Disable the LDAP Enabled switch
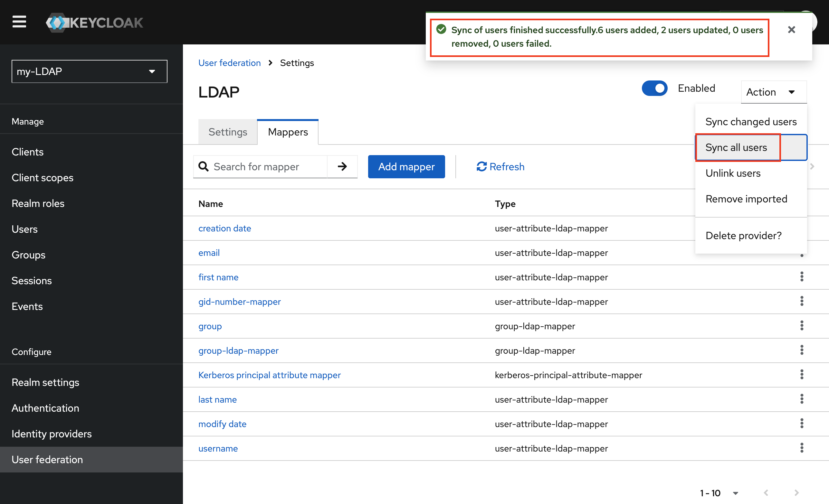 pos(654,89)
